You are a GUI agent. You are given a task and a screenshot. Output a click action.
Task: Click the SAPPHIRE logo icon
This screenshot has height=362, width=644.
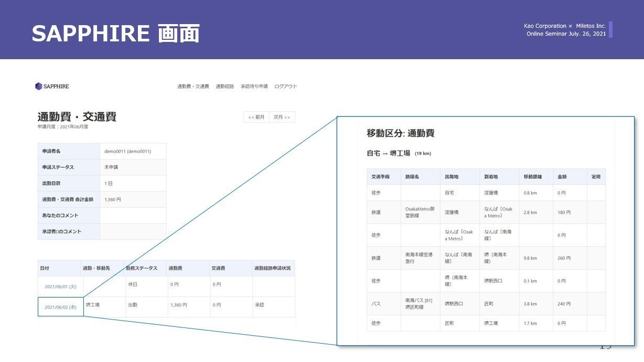(x=39, y=86)
